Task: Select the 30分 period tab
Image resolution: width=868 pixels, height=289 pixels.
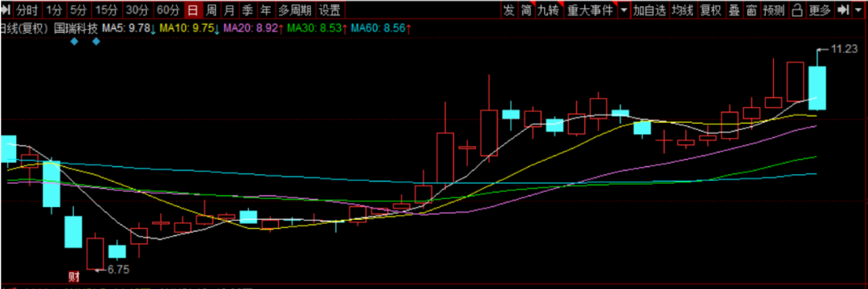Action: 137,10
